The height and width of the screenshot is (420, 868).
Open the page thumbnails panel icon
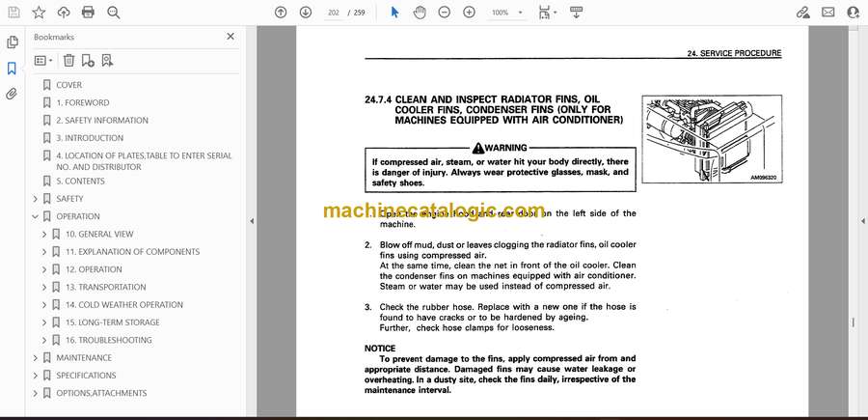click(12, 42)
